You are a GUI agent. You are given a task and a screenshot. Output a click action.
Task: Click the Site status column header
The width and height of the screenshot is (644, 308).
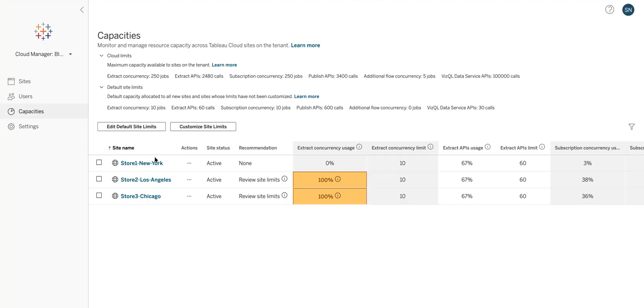[x=218, y=148]
